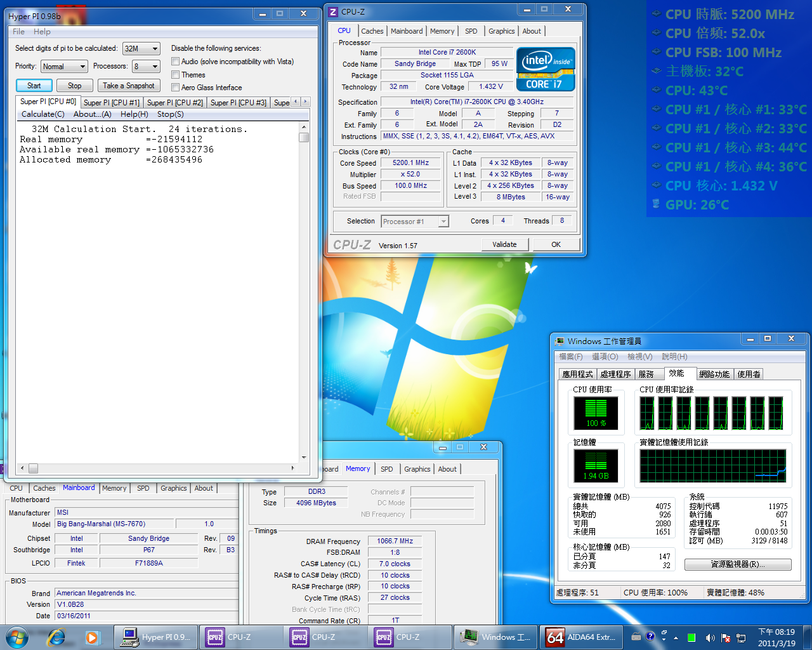Click Task Manager title bar icon
This screenshot has height=650, width=812.
[x=560, y=341]
